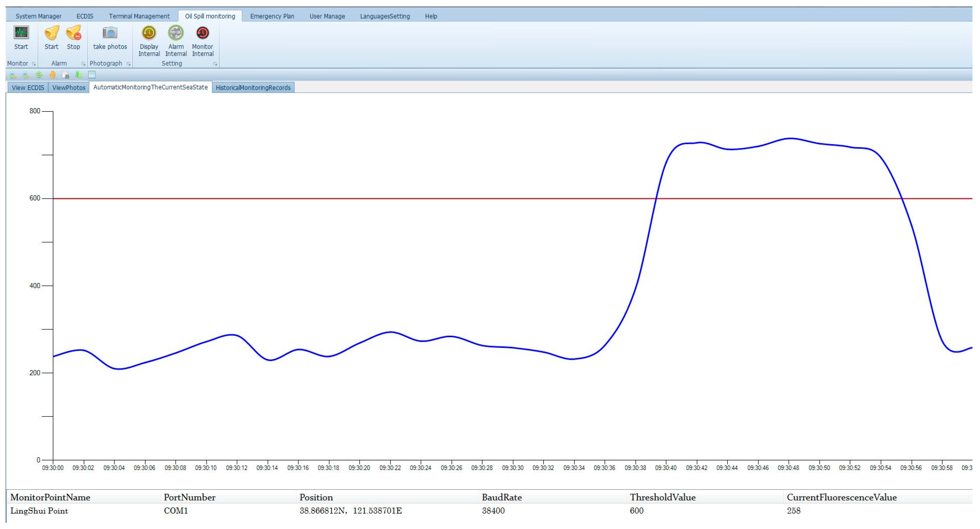Toggle the grid table icon in toolbar

coord(92,75)
